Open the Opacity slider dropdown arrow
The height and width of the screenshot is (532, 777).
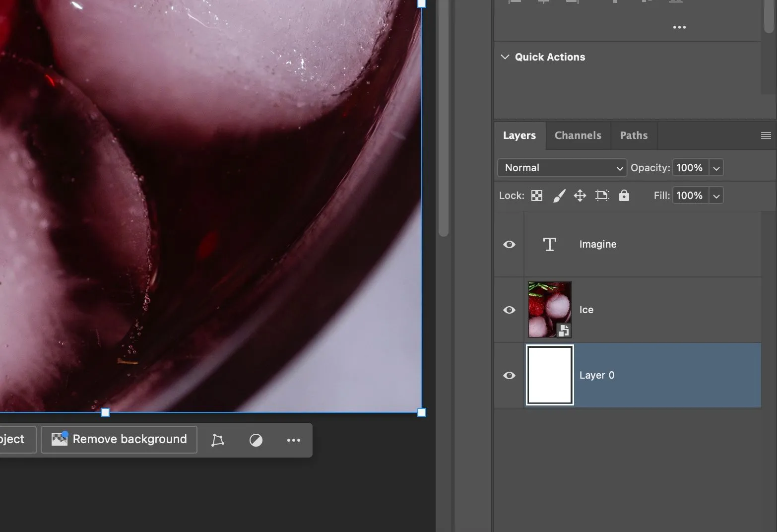[x=716, y=168]
